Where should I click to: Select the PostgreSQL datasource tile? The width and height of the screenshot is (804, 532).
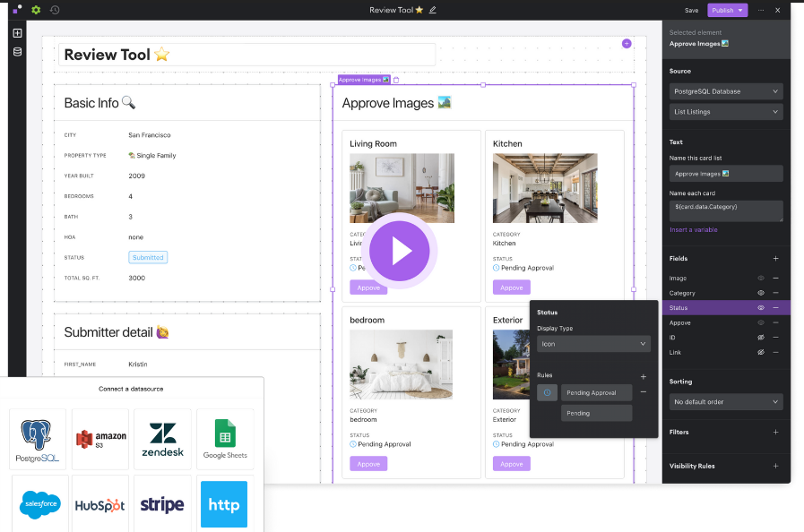[38, 439]
